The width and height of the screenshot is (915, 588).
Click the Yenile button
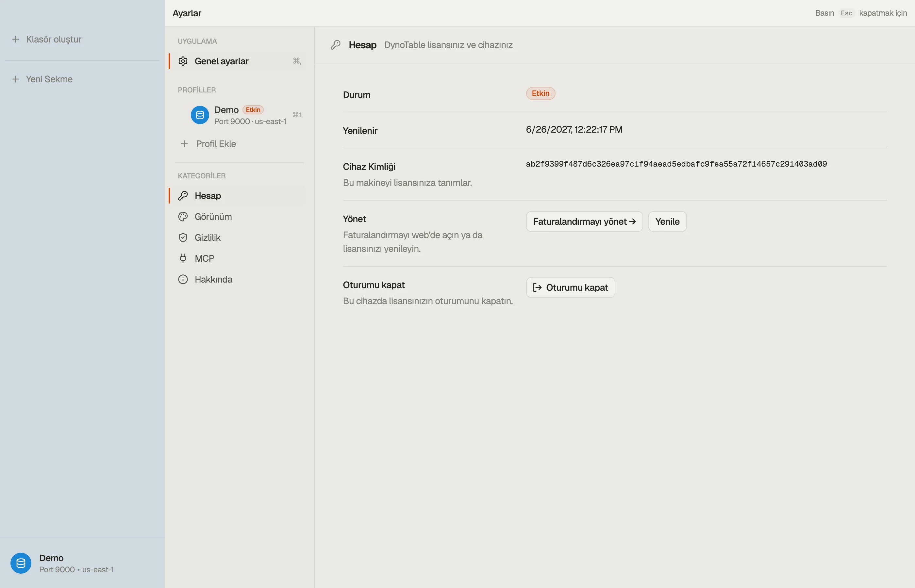(x=667, y=221)
